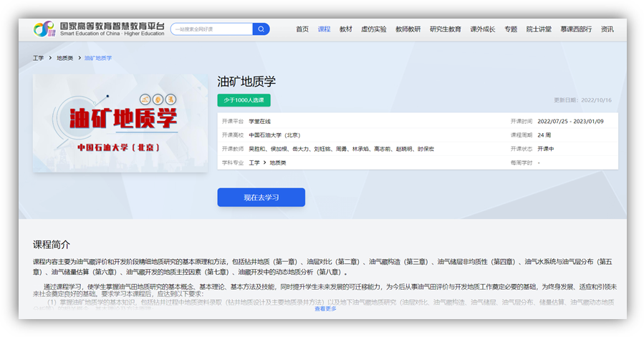Navigate to the 教师教研 section
Screen dimensions: 644x337
[408, 29]
